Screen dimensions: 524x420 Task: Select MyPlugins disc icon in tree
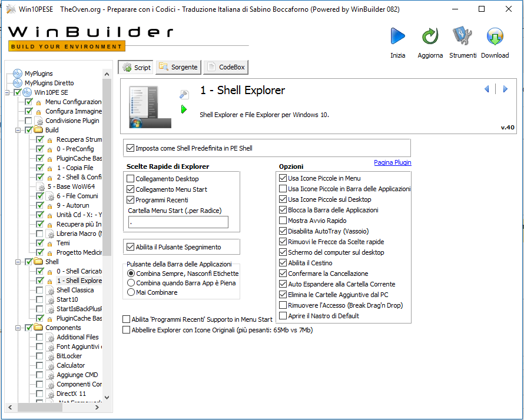point(18,74)
